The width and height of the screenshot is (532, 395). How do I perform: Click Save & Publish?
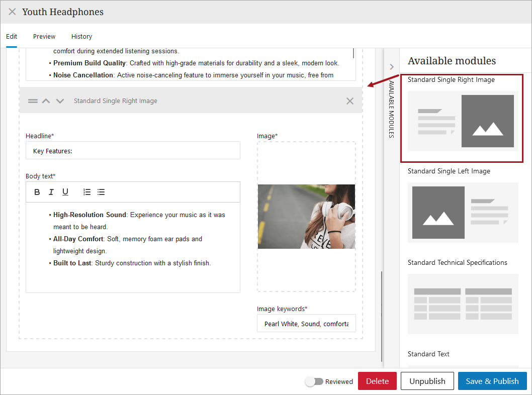coord(492,381)
